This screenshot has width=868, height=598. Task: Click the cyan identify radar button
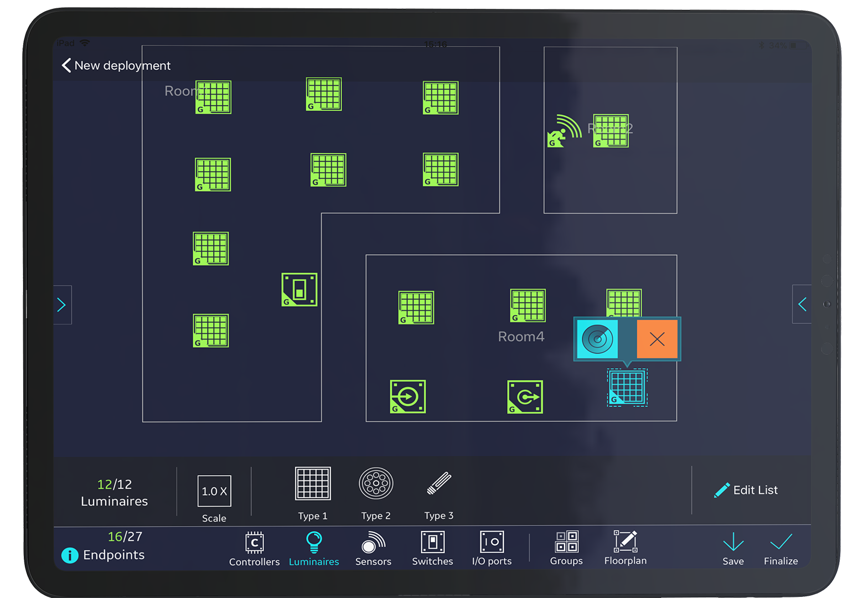point(597,338)
